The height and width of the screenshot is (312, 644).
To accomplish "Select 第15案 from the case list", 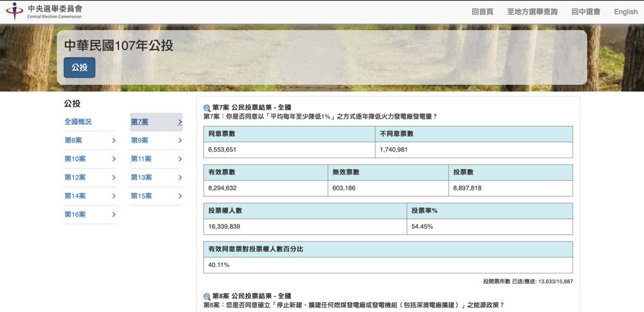I will click(141, 196).
